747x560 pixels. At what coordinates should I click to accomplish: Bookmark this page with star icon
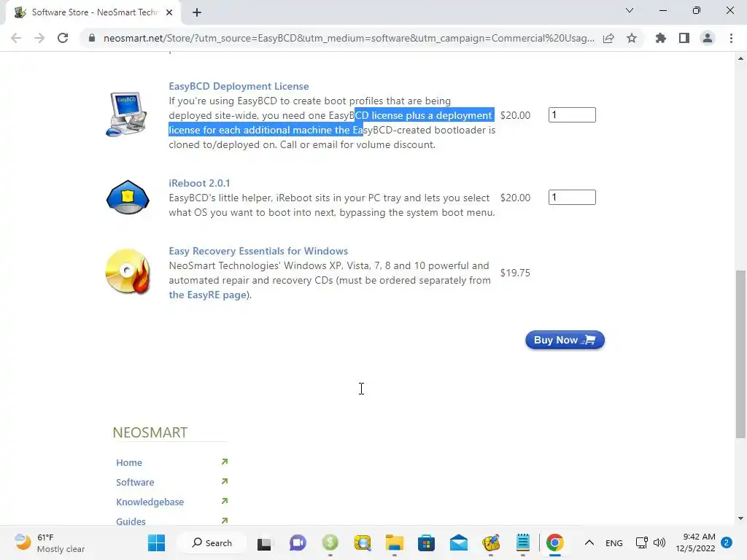click(632, 38)
